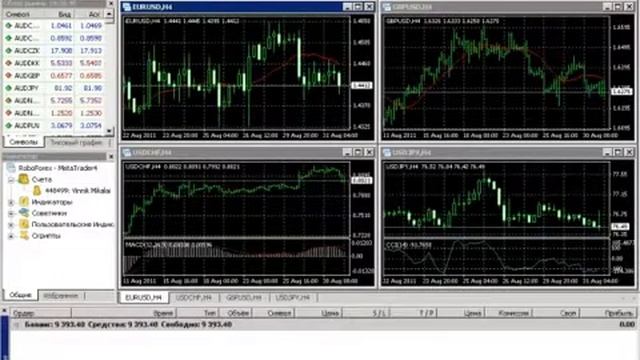Click the chart icon in the USDCHF,H4 title bar

tap(127, 153)
